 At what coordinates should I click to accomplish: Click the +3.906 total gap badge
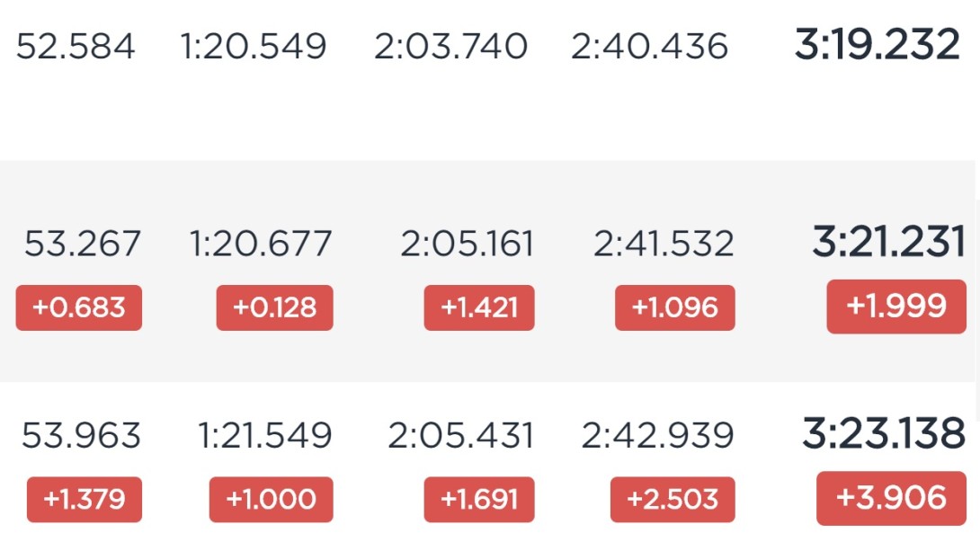click(891, 498)
